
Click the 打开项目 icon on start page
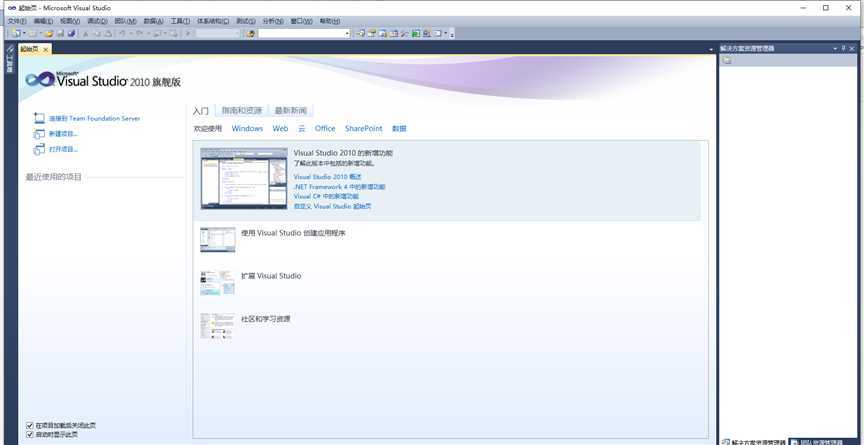point(39,149)
